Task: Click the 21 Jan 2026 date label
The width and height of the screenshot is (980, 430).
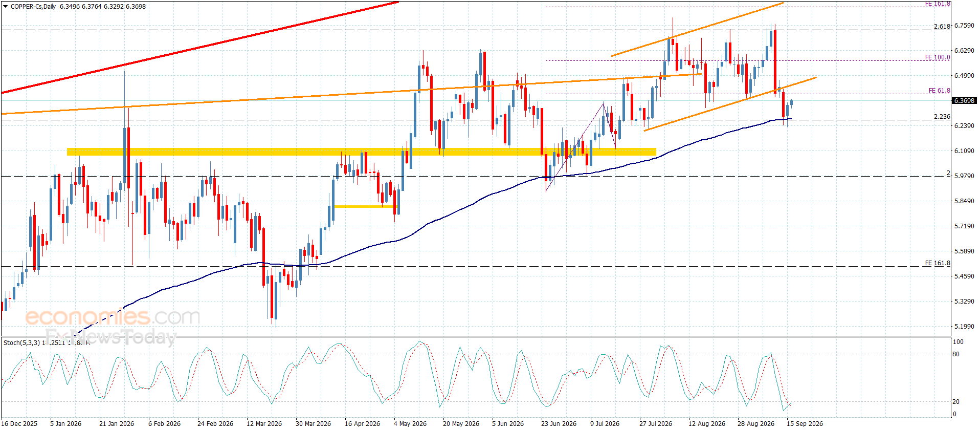Action: [x=117, y=424]
